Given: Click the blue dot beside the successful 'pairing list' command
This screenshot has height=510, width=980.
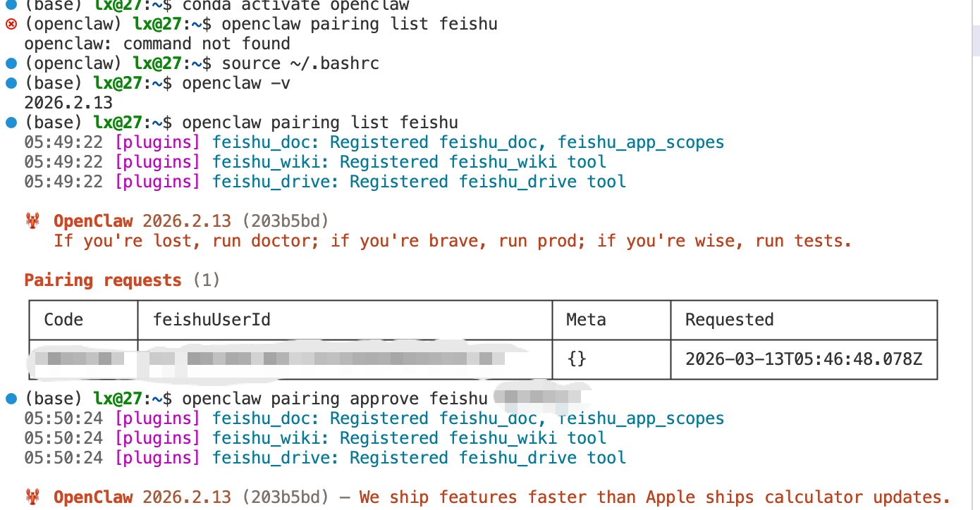Looking at the screenshot, I should 11,123.
